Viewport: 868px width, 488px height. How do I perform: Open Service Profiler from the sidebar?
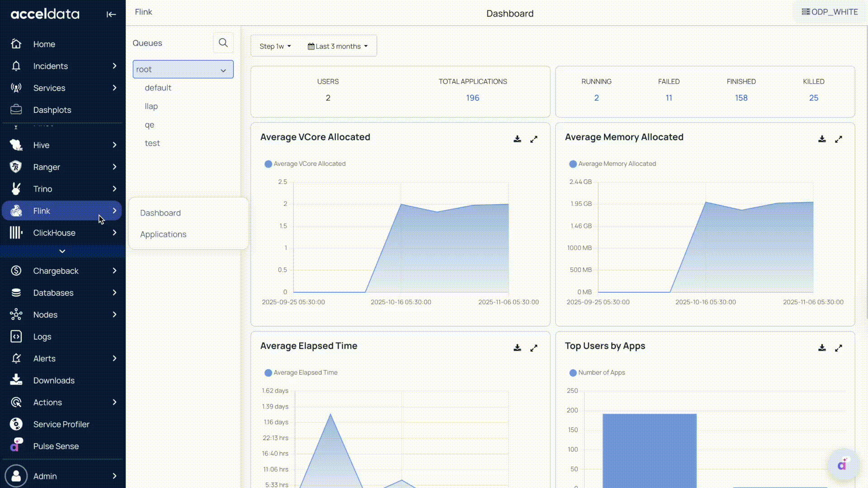coord(61,424)
